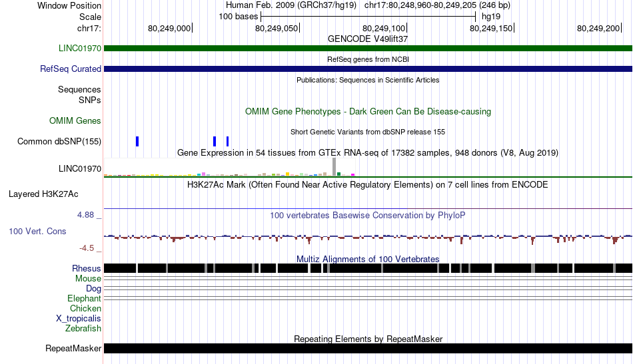Click the Elephant alignment label
Image resolution: width=633 pixels, height=364 pixels.
point(85,299)
